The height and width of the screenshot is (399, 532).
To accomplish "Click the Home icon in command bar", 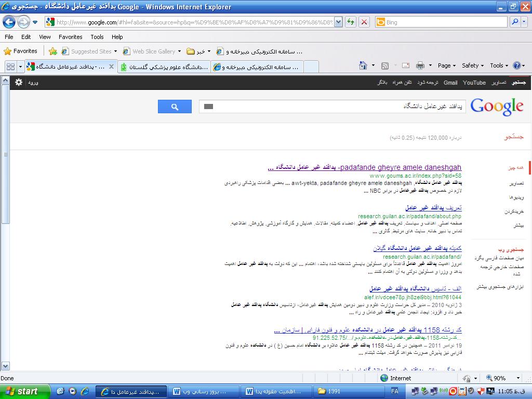I will pos(363,65).
